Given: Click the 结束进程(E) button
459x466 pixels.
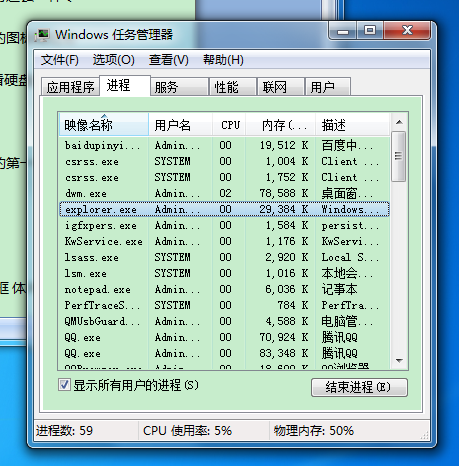Looking at the screenshot, I should [x=359, y=387].
